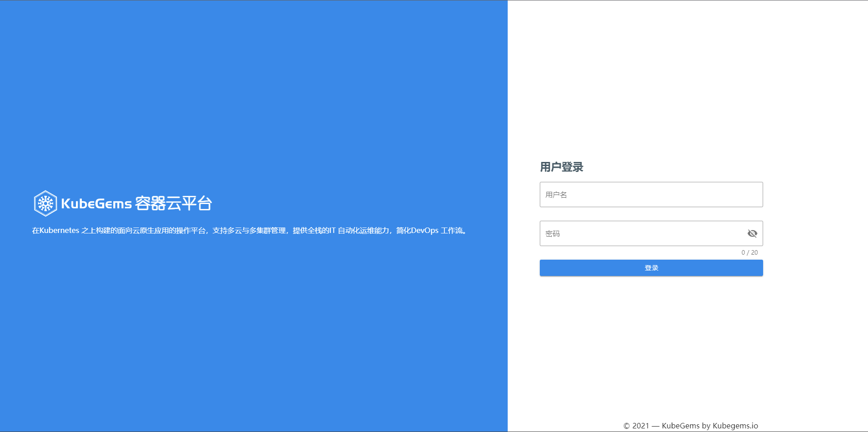
Task: Click the Kubernetes platform description sentence
Action: [250, 231]
